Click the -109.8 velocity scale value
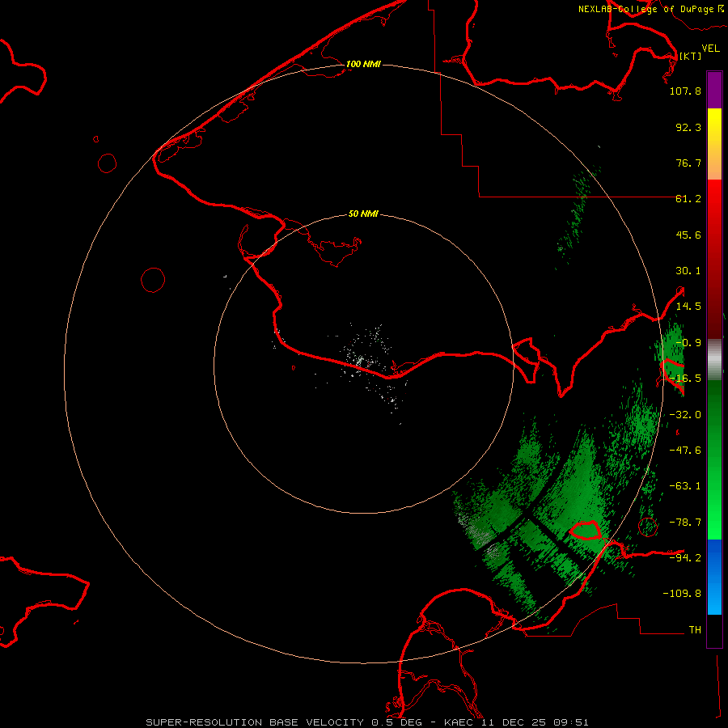728x728 pixels. (682, 594)
